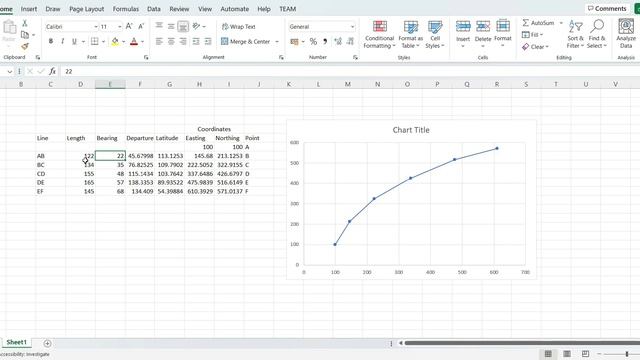Image resolution: width=640 pixels, height=360 pixels.
Task: Click the Borders icon
Action: click(95, 41)
